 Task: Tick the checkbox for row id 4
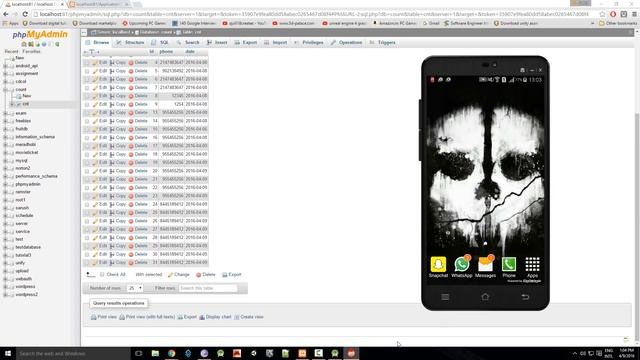tap(87, 63)
